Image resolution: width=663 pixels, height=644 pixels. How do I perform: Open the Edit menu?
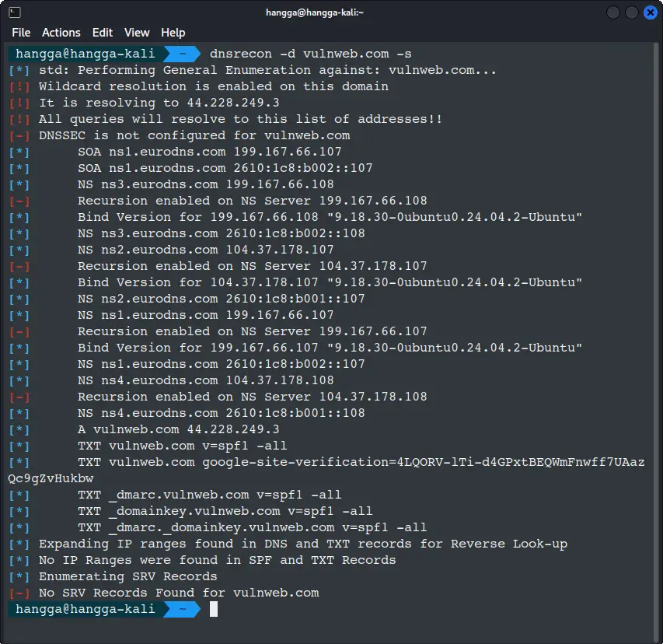click(103, 33)
